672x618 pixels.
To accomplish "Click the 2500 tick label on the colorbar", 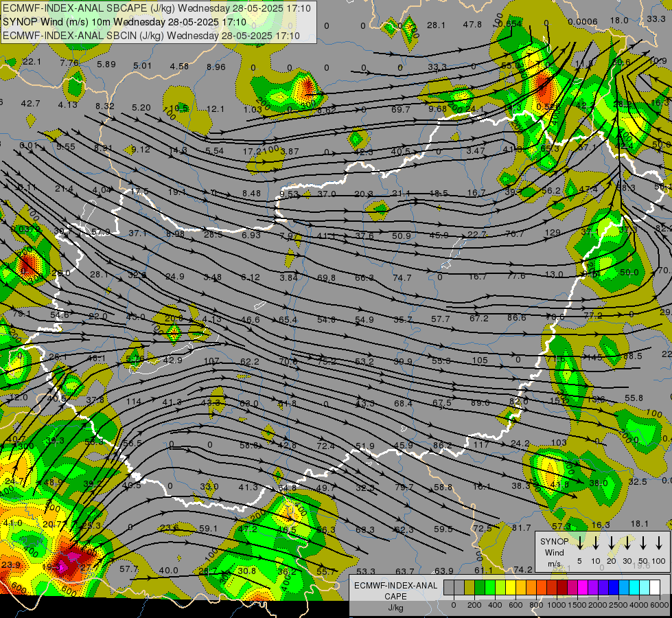I will tap(618, 605).
